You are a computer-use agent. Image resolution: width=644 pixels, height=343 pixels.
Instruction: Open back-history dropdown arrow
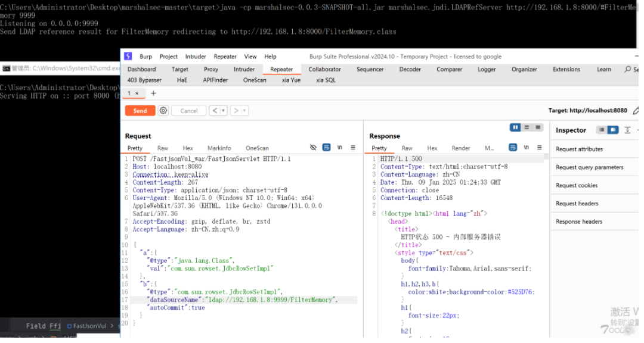coord(224,111)
